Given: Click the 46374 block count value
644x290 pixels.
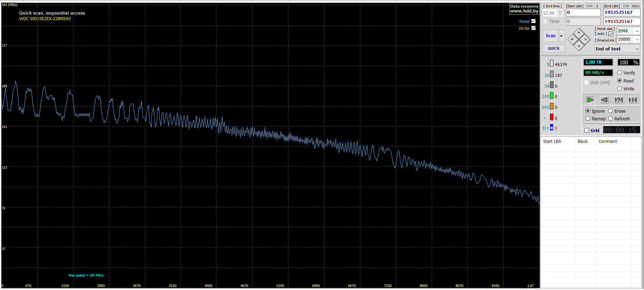Looking at the screenshot, I should tap(561, 65).
